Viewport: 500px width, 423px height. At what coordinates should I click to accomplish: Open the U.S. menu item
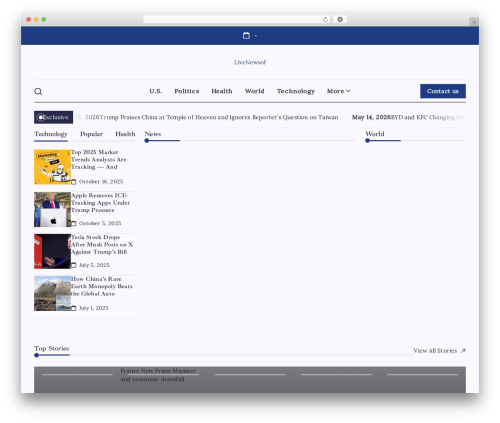(x=156, y=91)
